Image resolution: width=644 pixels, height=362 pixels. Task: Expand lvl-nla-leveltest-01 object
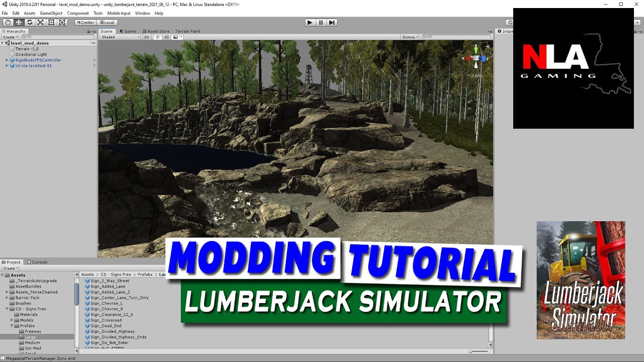(7, 65)
